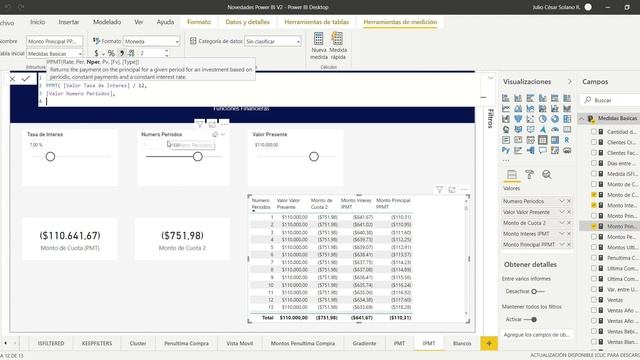Apply thousands separator comma format
Screen dimensions: 640x360
[122, 53]
